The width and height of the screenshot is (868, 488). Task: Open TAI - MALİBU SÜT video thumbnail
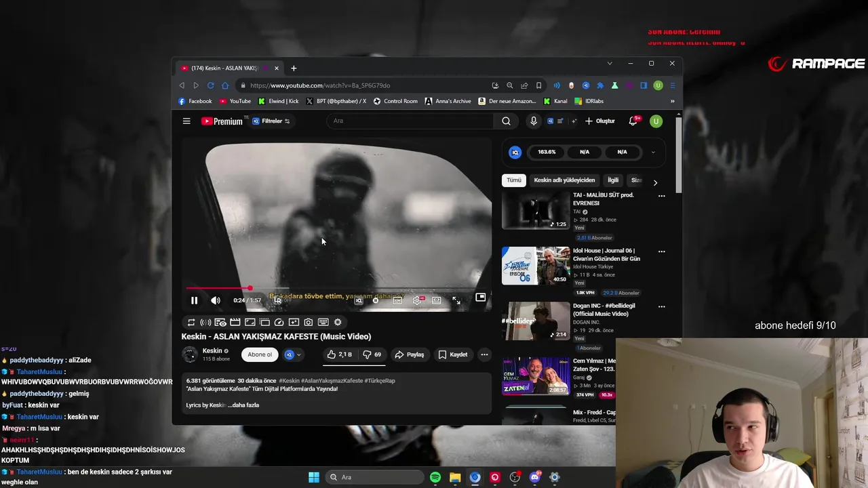[536, 210]
